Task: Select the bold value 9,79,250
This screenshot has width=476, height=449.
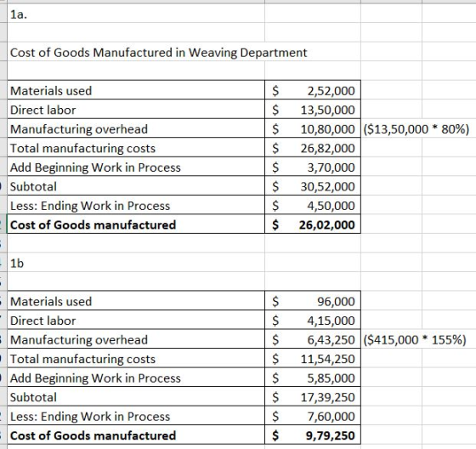Action: 331,435
